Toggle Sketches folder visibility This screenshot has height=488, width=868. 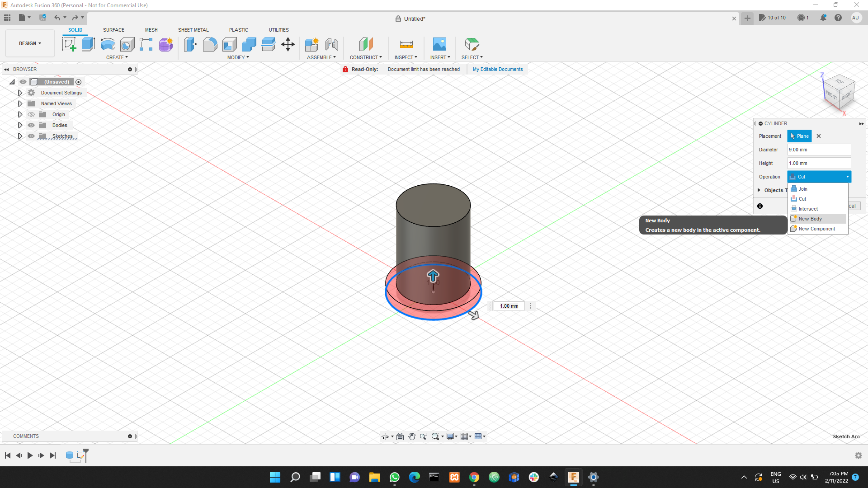(x=31, y=136)
